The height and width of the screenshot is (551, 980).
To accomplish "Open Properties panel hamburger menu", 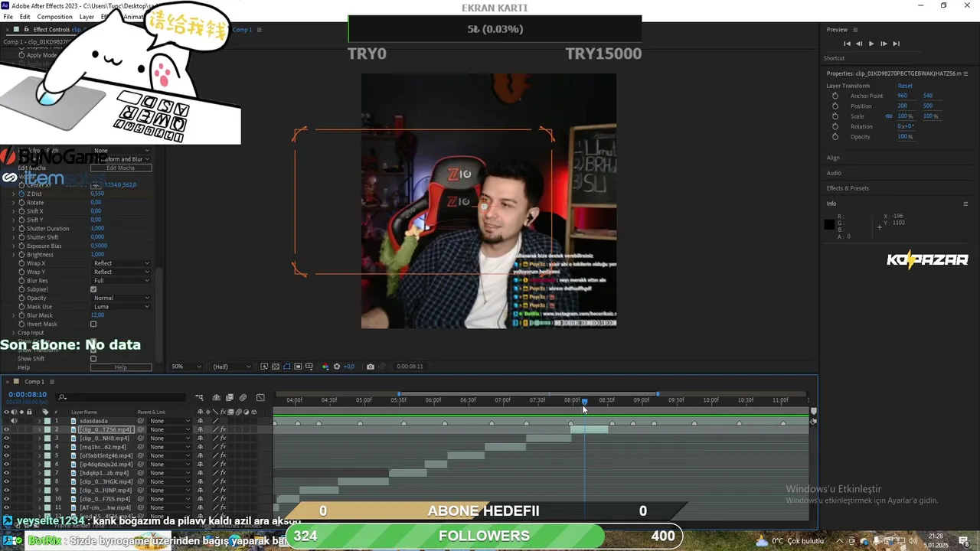I will click(965, 73).
